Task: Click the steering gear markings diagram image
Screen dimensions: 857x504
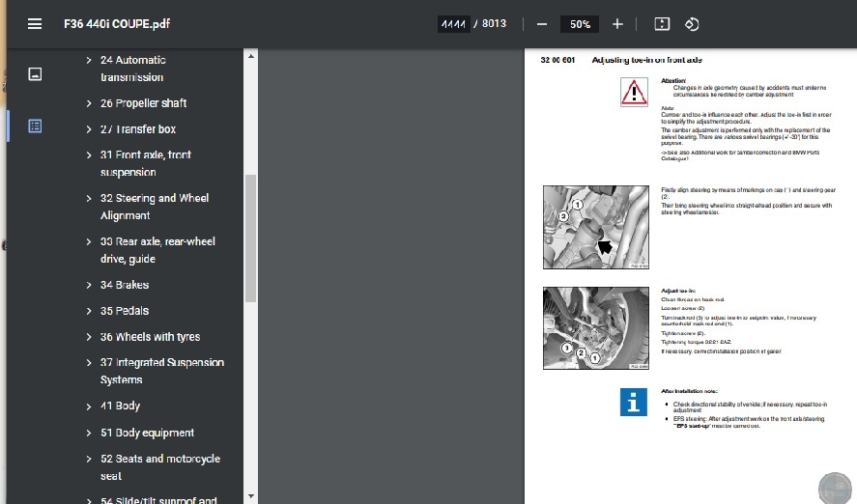Action: pos(596,227)
